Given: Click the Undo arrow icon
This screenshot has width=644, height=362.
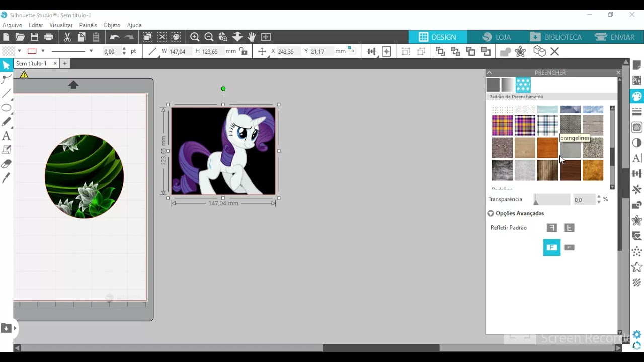Looking at the screenshot, I should tap(115, 37).
